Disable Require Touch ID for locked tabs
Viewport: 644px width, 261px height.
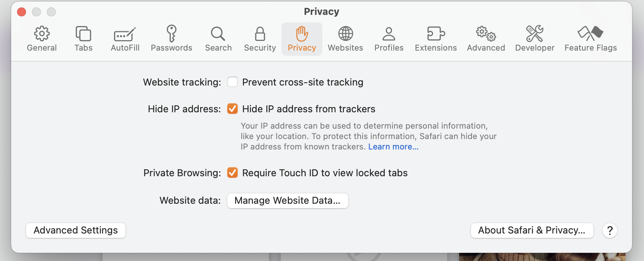232,173
